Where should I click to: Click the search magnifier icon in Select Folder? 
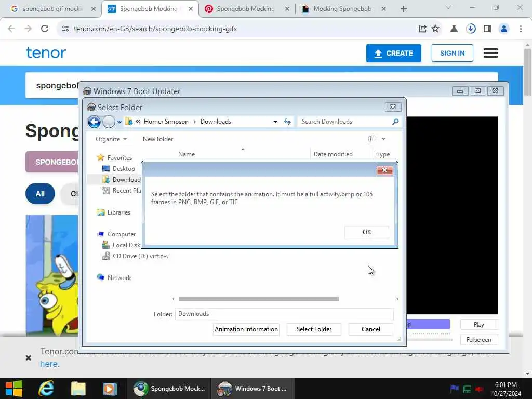[395, 122]
